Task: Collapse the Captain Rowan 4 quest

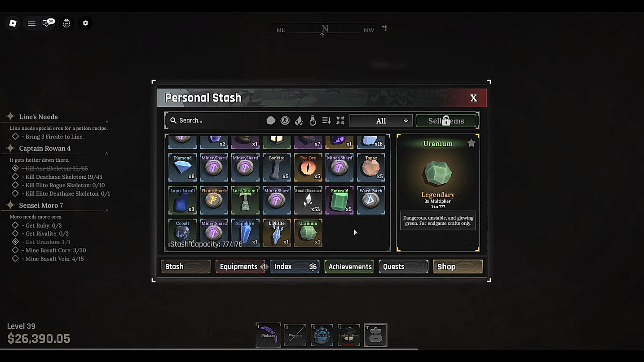Action: click(x=106, y=154)
